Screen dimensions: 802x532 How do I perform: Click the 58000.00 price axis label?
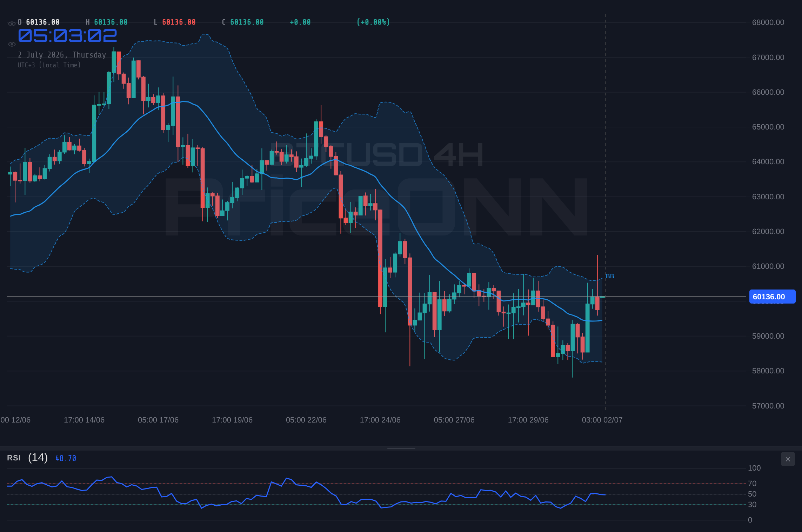tap(768, 371)
